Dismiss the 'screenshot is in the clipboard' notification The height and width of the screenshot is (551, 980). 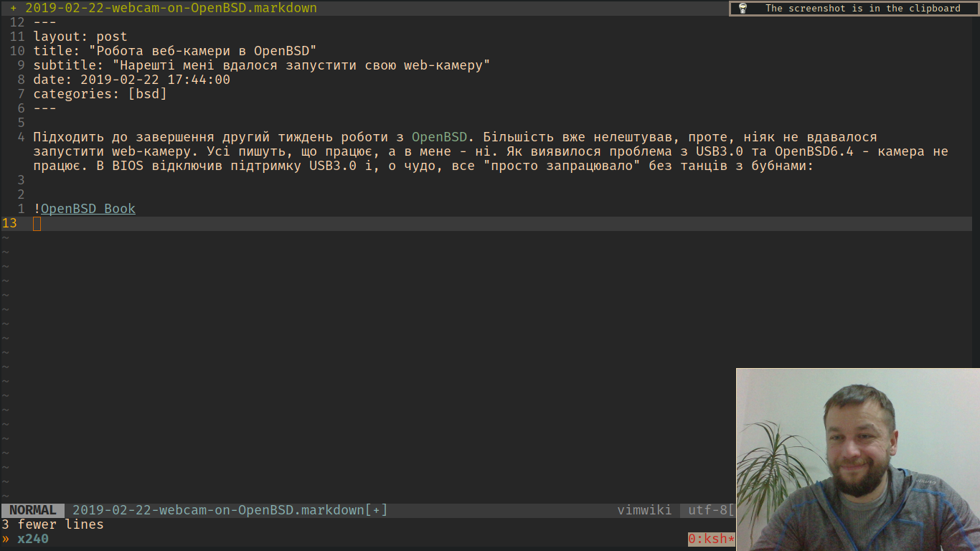854,9
